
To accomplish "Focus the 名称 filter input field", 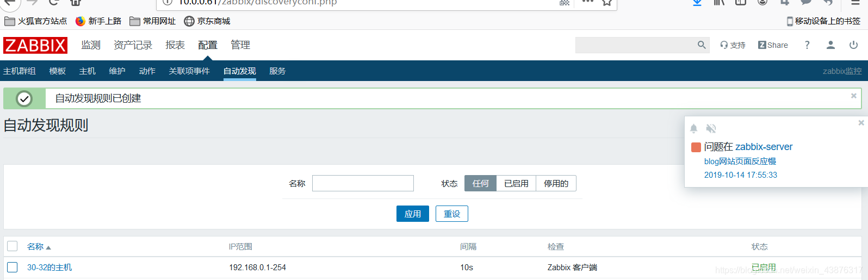I will (363, 183).
